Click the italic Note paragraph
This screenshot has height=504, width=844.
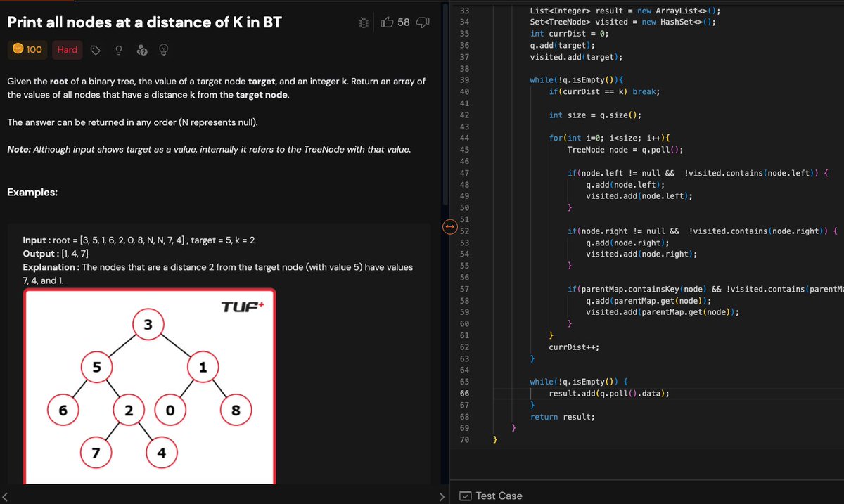tap(209, 149)
